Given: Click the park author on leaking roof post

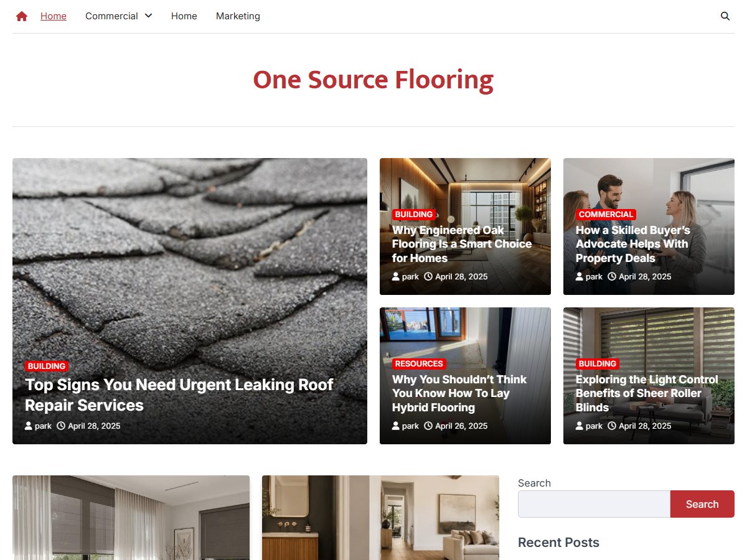Looking at the screenshot, I should click(x=43, y=426).
